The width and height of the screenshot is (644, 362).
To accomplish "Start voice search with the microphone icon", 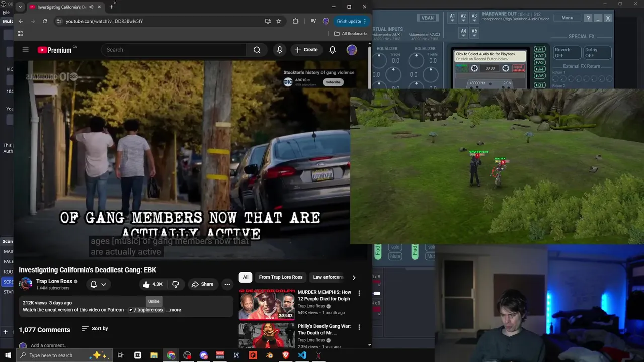I will point(280,50).
